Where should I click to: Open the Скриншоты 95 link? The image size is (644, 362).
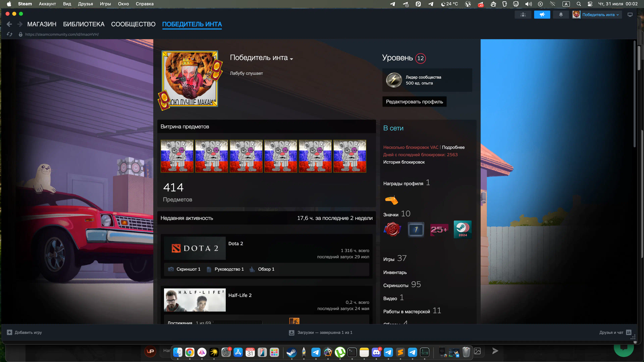tap(402, 285)
